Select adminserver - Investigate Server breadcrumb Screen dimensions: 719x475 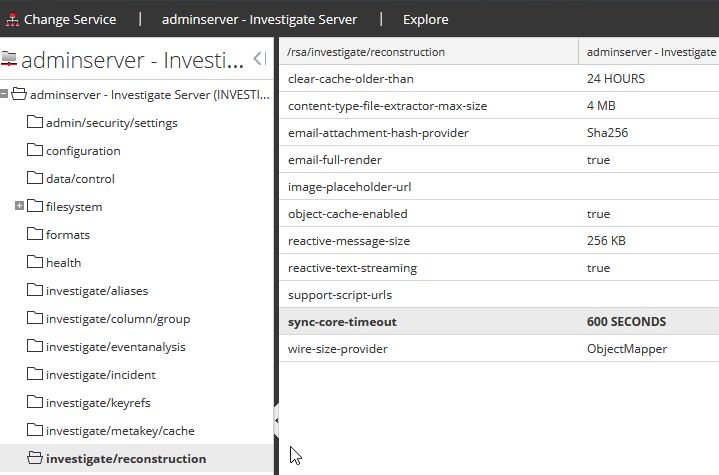[x=259, y=19]
